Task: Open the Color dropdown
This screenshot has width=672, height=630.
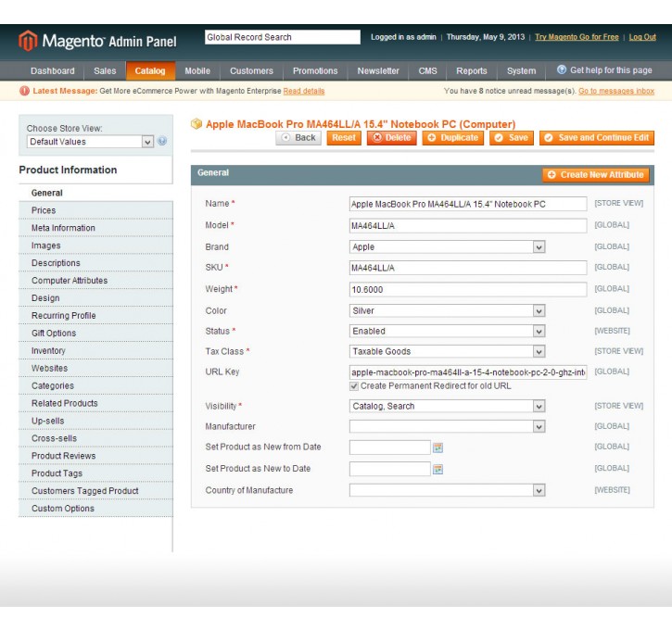Action: [x=447, y=310]
